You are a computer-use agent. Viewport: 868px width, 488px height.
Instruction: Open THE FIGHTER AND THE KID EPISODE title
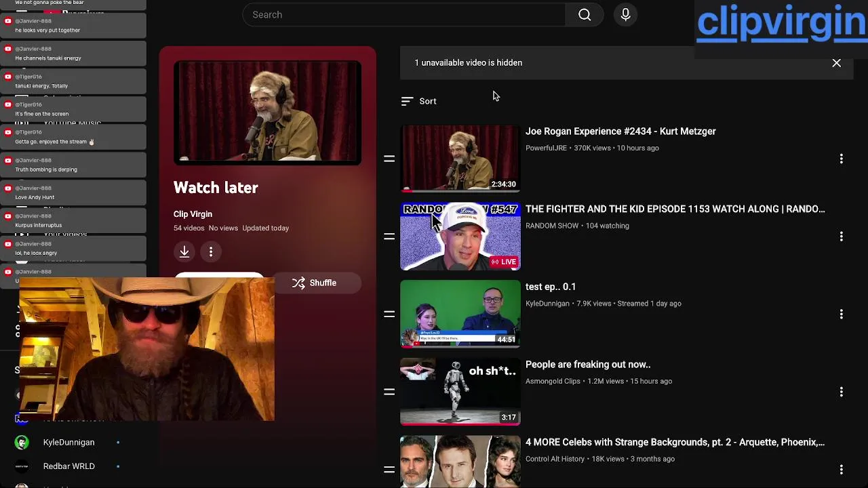click(675, 209)
